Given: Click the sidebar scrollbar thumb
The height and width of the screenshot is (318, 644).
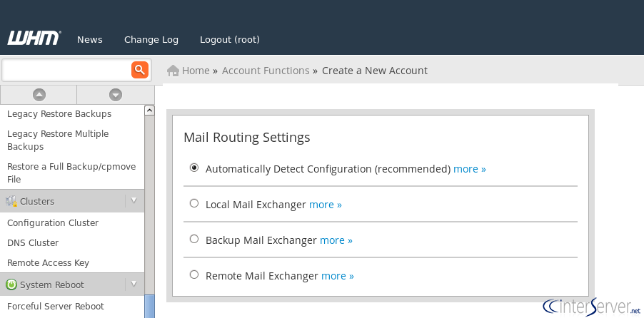Looking at the screenshot, I should pyautogui.click(x=149, y=306).
